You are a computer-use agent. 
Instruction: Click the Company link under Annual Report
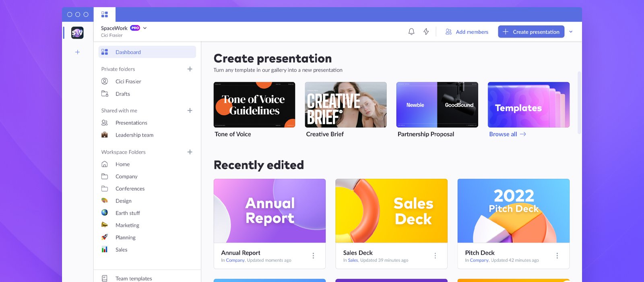coord(235,260)
